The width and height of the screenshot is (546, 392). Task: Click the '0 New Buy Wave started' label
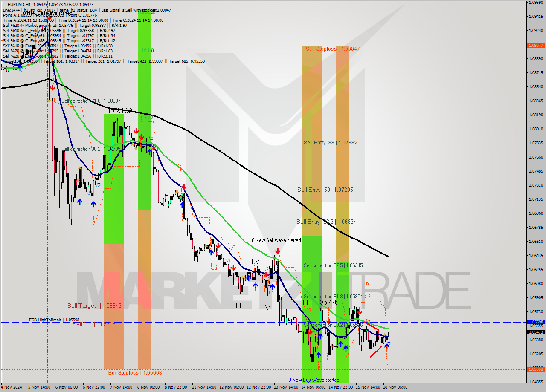314,380
